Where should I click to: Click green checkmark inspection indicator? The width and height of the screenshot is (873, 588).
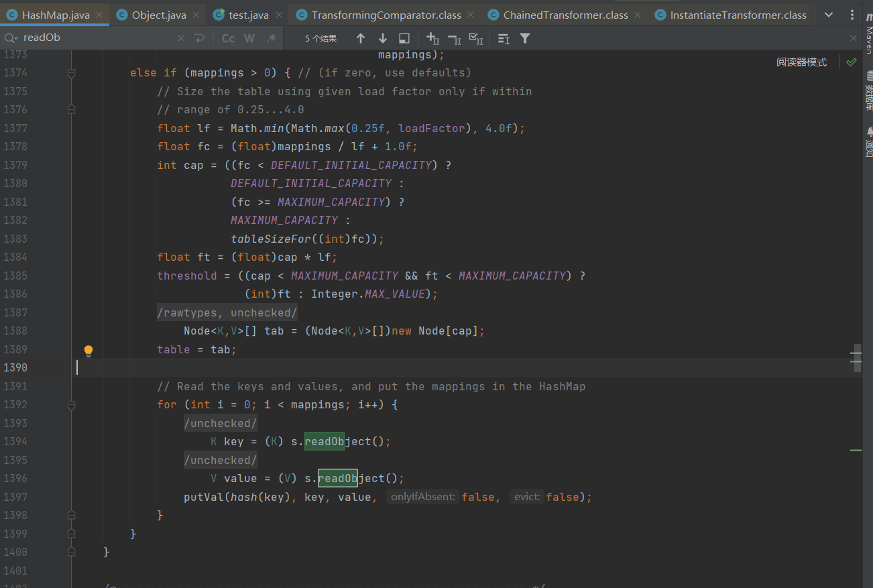[851, 62]
